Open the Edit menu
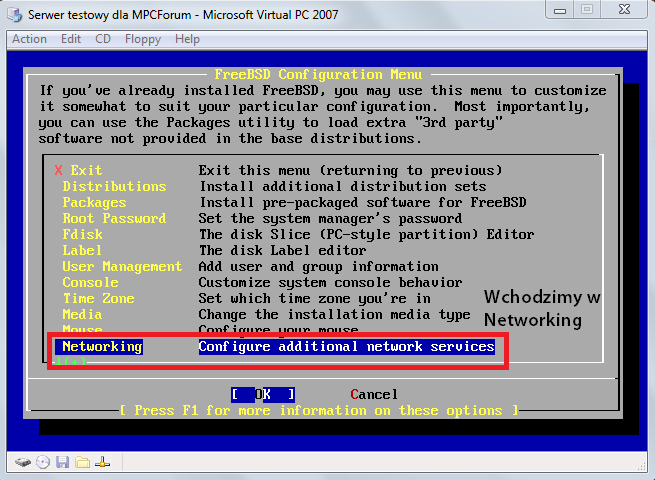The height and width of the screenshot is (480, 655). tap(71, 39)
